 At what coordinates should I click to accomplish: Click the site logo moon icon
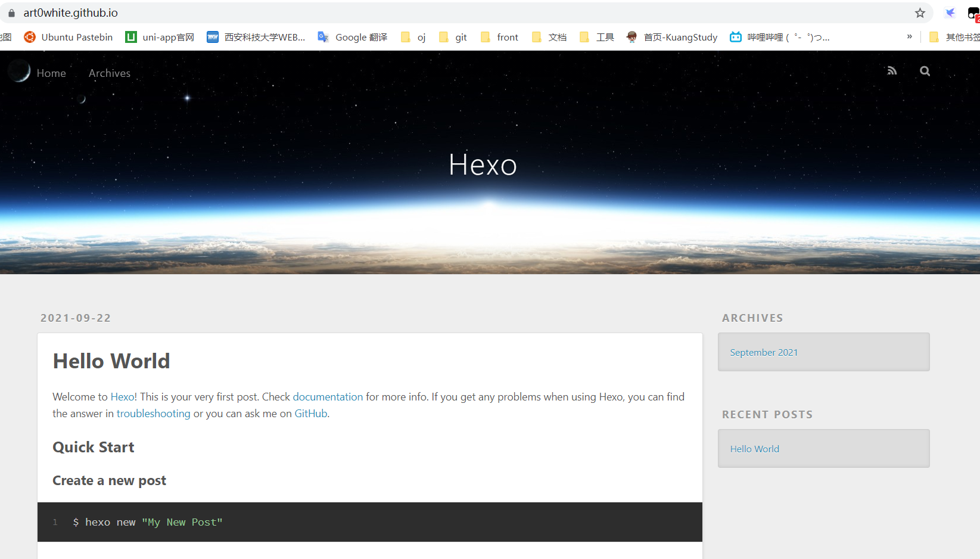click(x=19, y=71)
